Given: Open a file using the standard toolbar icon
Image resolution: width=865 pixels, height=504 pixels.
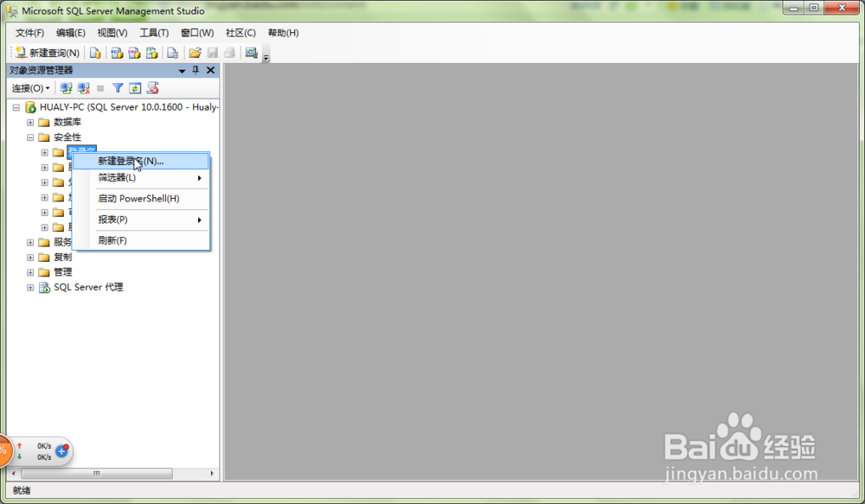Looking at the screenshot, I should click(x=194, y=53).
